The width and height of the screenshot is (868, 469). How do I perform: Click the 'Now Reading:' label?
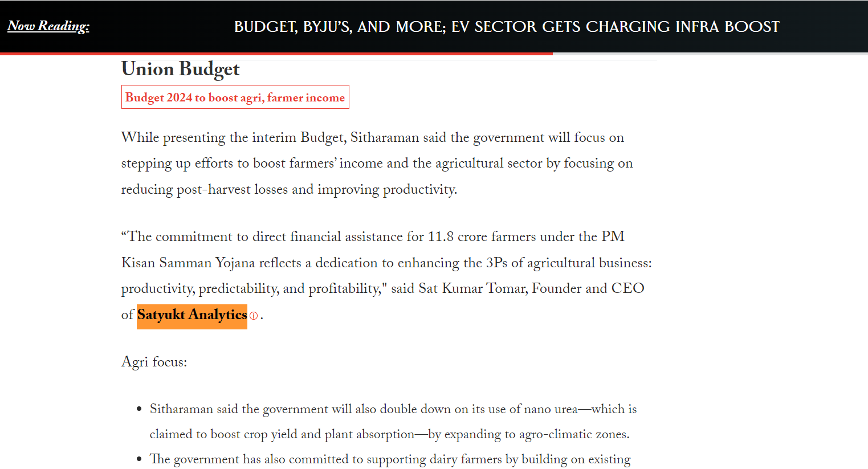point(48,26)
